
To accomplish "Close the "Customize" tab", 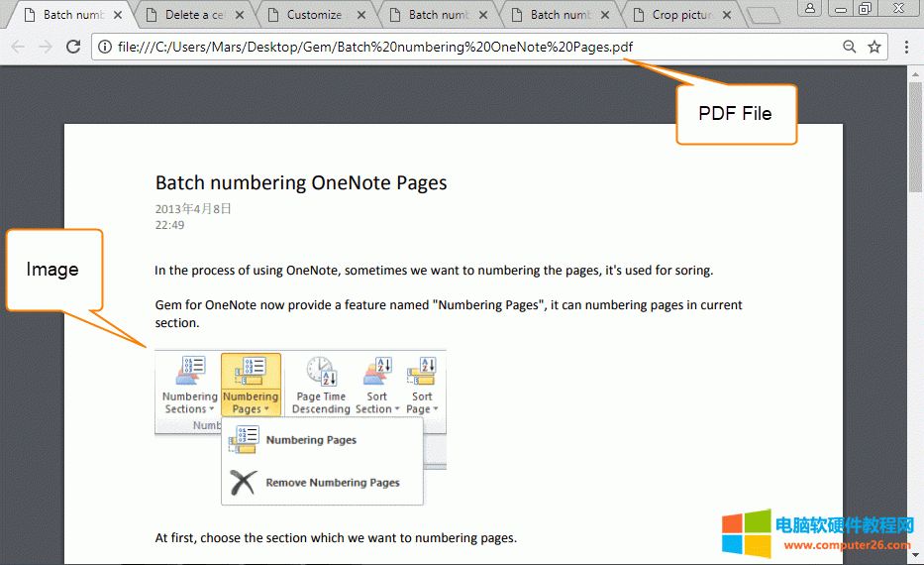I will [x=360, y=15].
